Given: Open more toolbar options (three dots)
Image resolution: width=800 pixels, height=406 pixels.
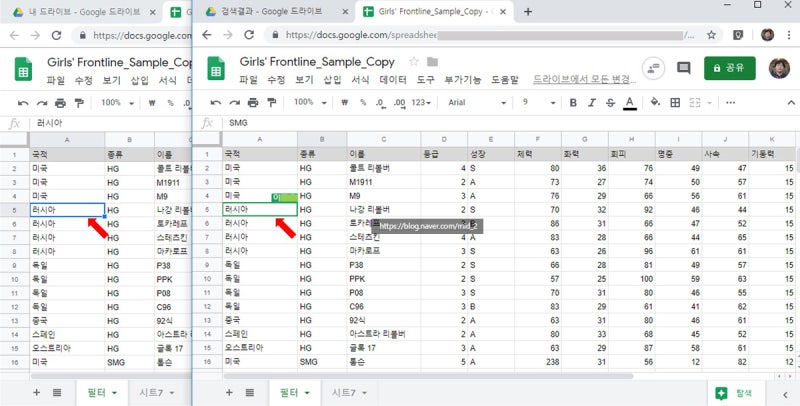Looking at the screenshot, I should (731, 103).
